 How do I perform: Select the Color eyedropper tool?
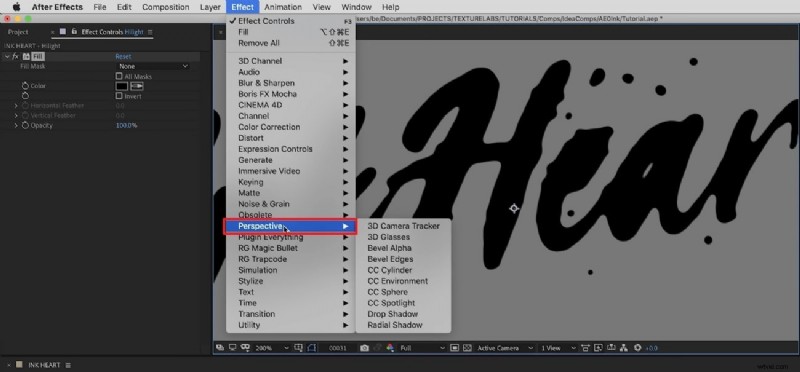click(137, 86)
